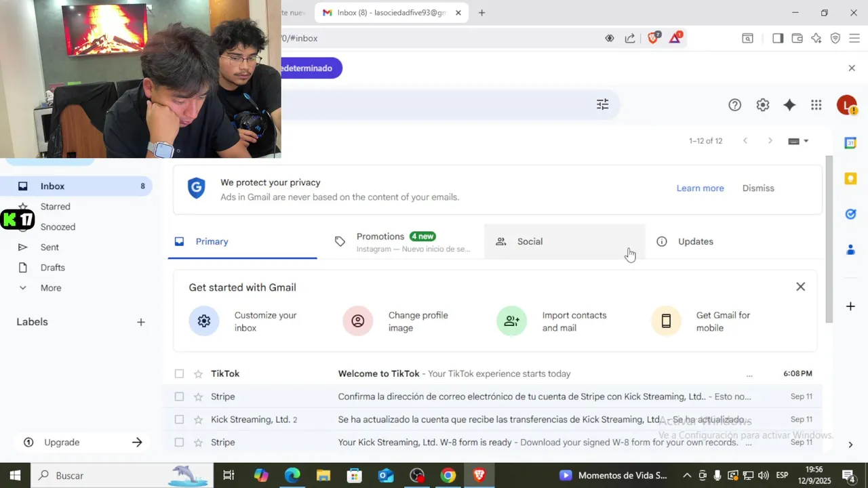Screen dimensions: 868x488
Task: Star the Kick Streaming, Ltd. email
Action: [198, 420]
